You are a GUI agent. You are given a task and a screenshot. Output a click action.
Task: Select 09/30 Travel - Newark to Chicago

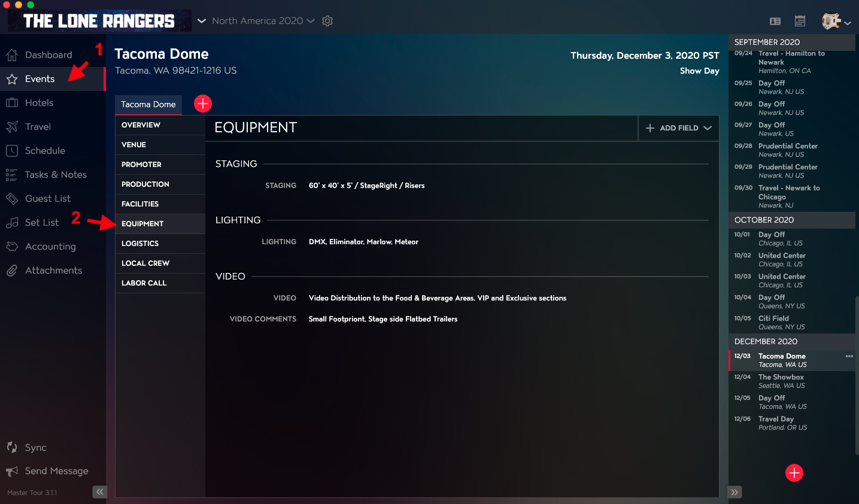(x=791, y=196)
